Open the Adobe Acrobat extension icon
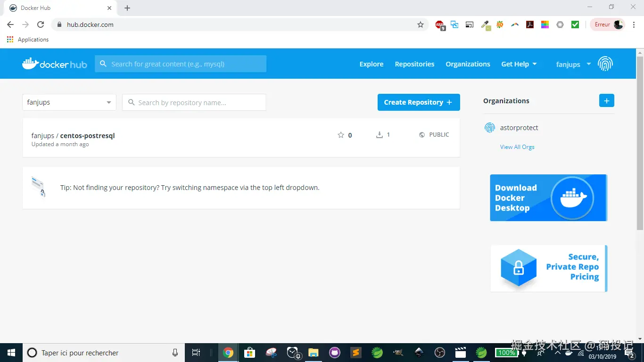This screenshot has width=644, height=362. tap(530, 25)
